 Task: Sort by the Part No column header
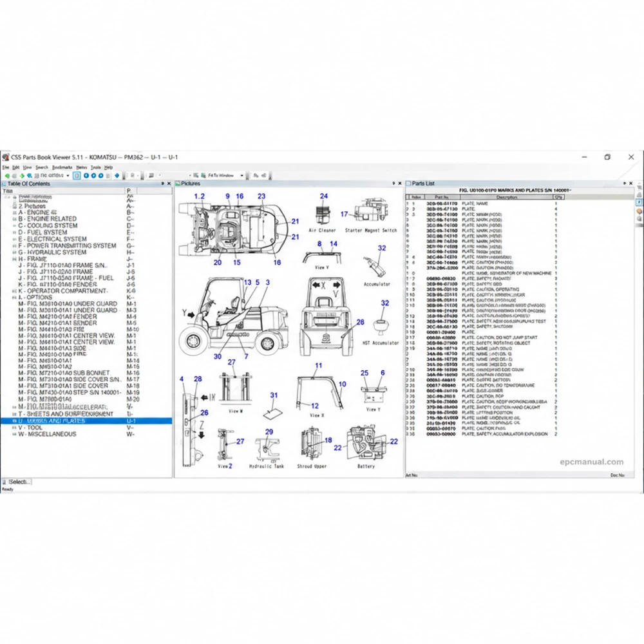coord(442,197)
